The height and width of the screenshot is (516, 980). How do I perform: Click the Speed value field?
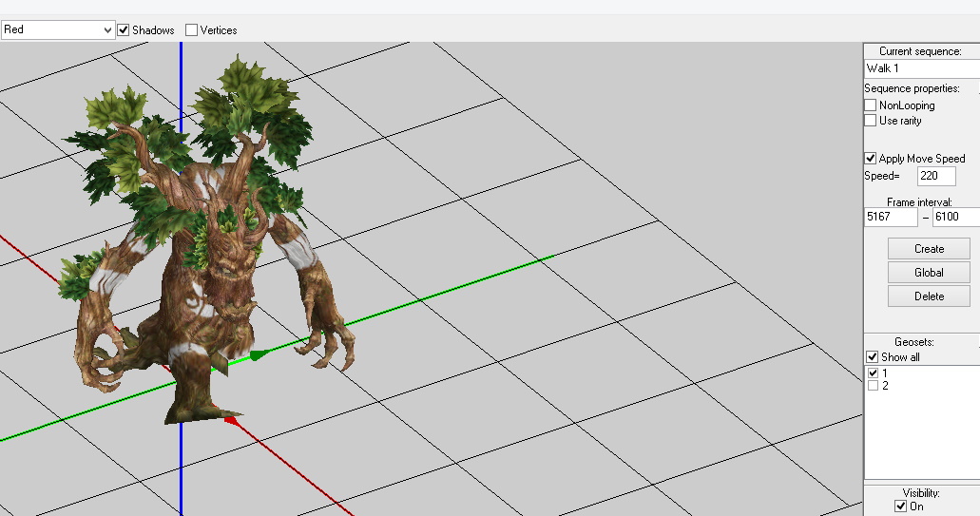point(936,176)
